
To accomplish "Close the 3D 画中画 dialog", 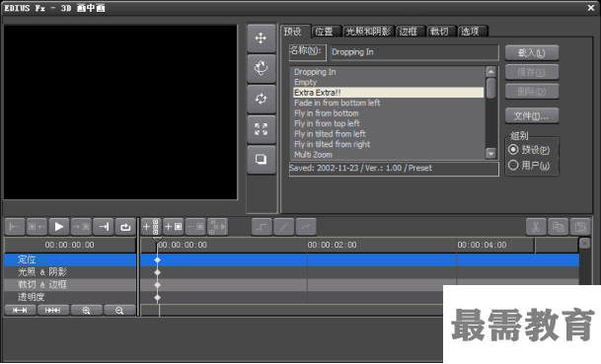I will pos(591,8).
